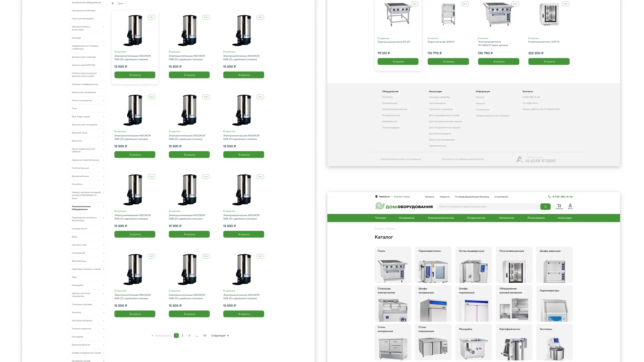The width and height of the screenshot is (644, 362).
Task: Click the green phone handset icon in header
Action: pos(549,197)
